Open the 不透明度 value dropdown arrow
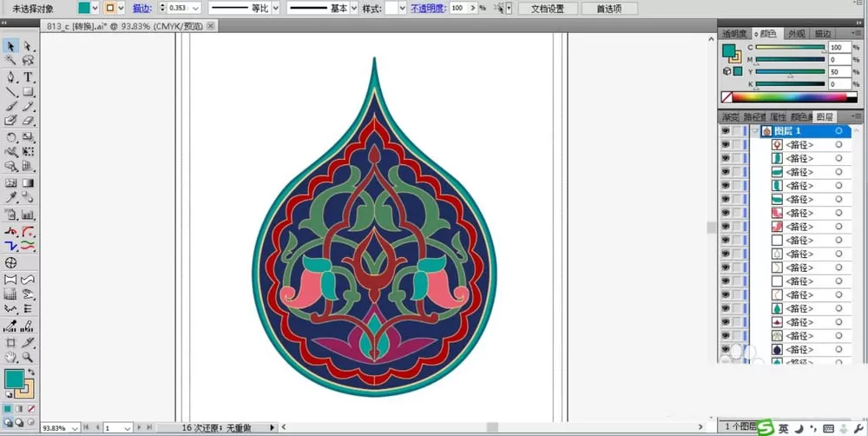868x436 pixels. 472,8
